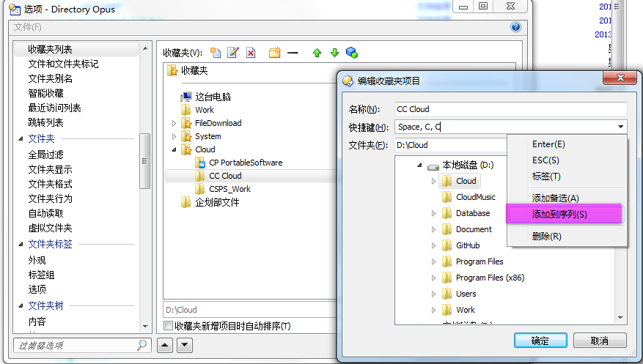The width and height of the screenshot is (643, 364).
Task: Cancel with the 取消 button
Action: 600,341
